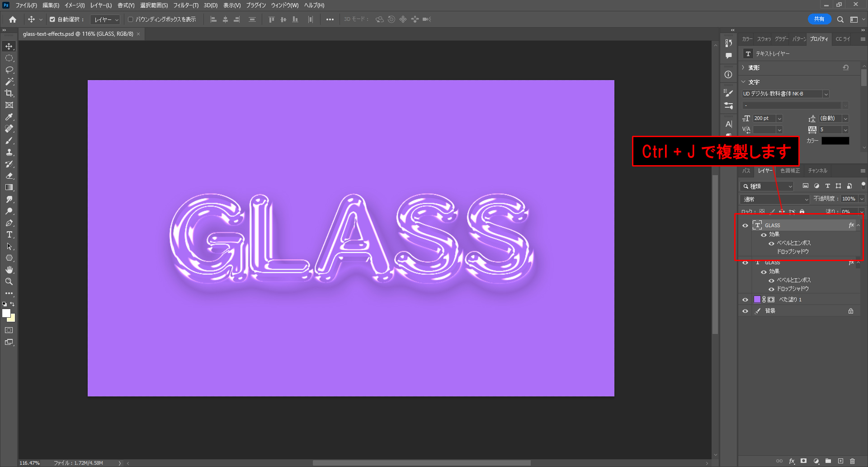Switch to the チャンネル tab
Image resolution: width=868 pixels, height=467 pixels.
(817, 171)
